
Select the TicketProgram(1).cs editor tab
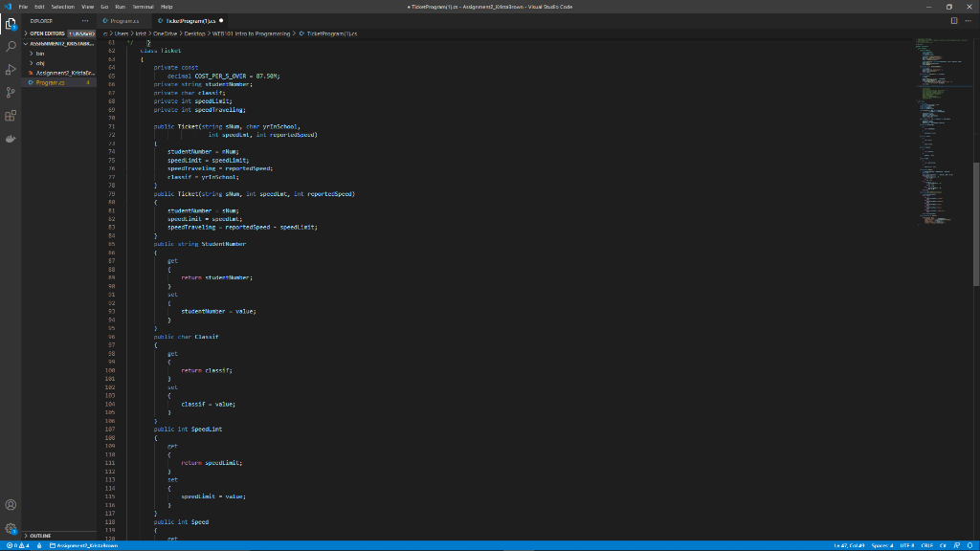pos(189,21)
